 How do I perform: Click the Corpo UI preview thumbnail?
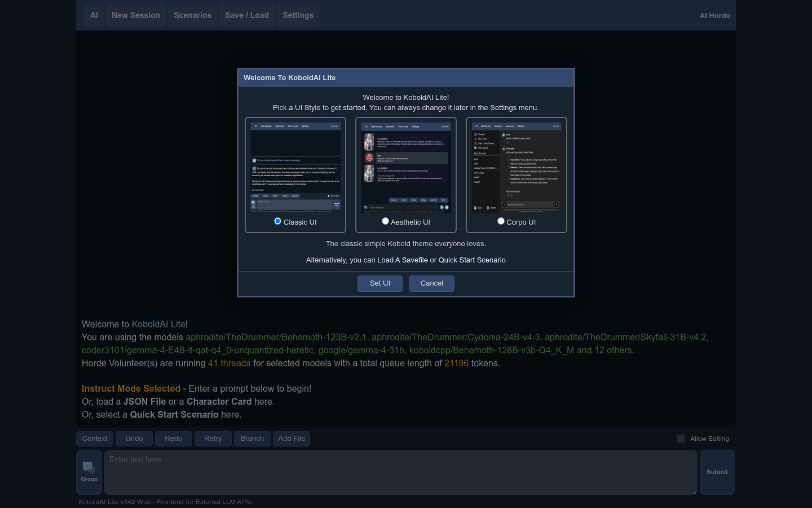517,168
